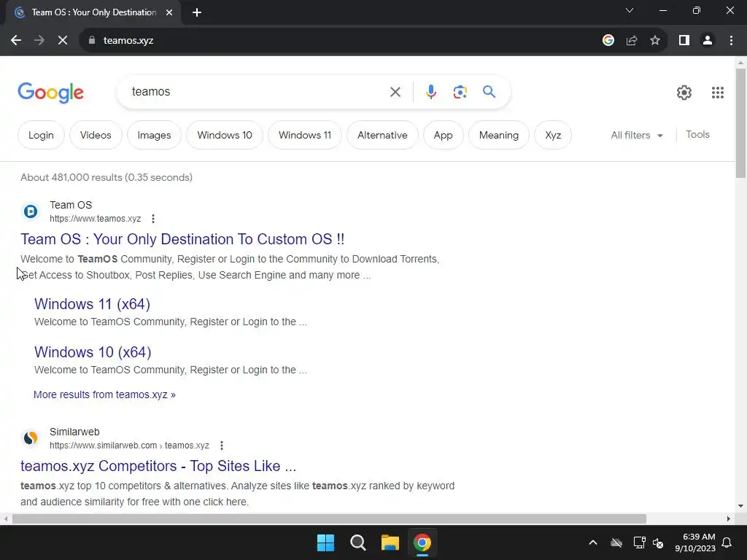The height and width of the screenshot is (560, 747).
Task: Select the Alternative filter chip
Action: (x=382, y=135)
